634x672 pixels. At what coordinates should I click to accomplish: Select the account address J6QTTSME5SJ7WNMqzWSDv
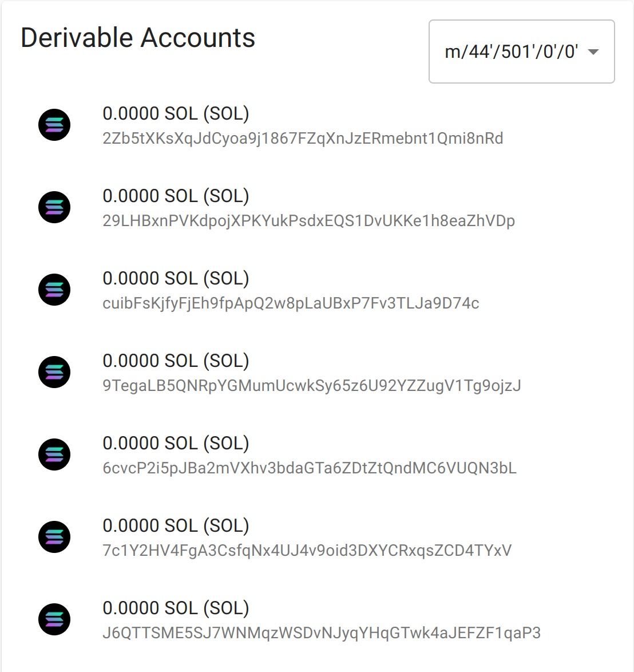click(322, 633)
